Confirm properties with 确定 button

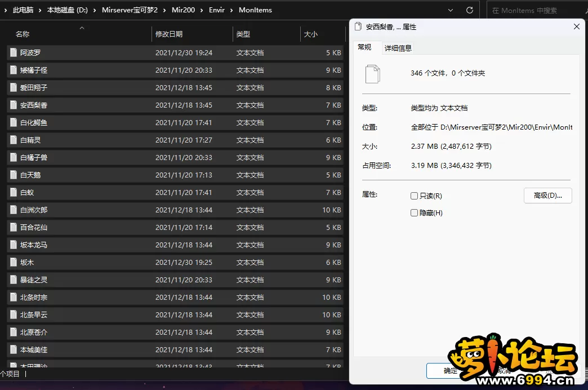451,371
